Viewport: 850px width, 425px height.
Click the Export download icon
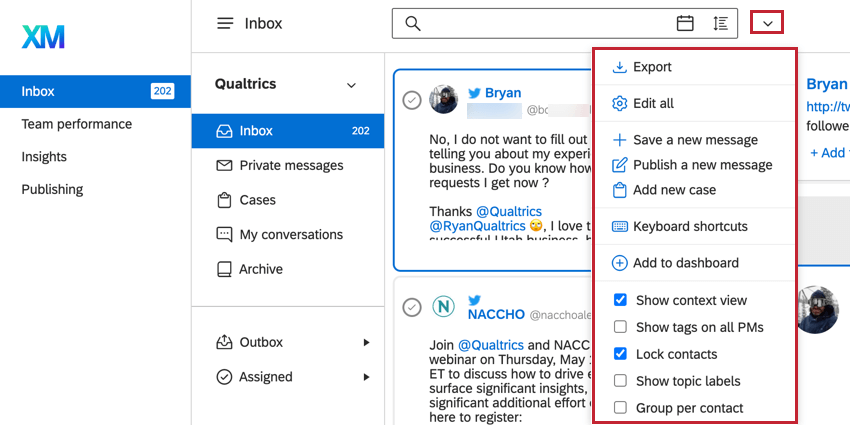click(x=619, y=67)
